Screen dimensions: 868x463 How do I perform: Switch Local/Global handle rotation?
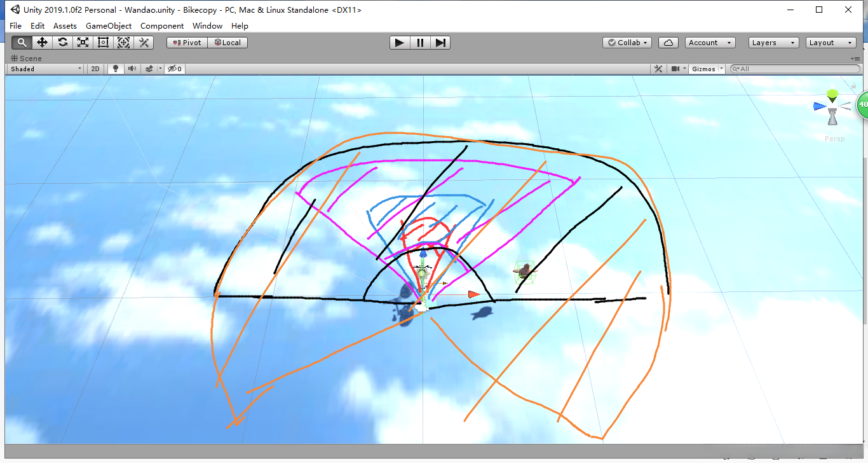227,43
